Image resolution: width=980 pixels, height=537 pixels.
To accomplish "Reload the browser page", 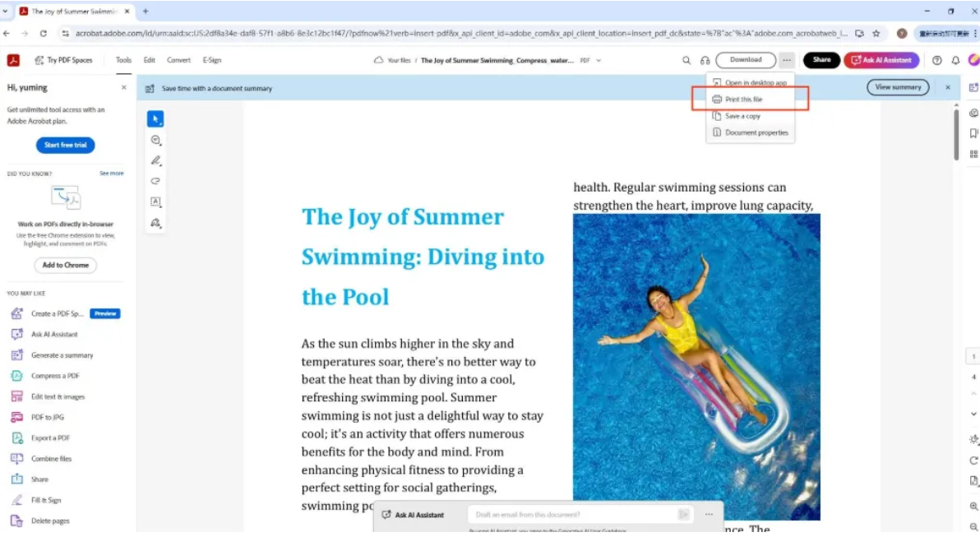I will (43, 33).
